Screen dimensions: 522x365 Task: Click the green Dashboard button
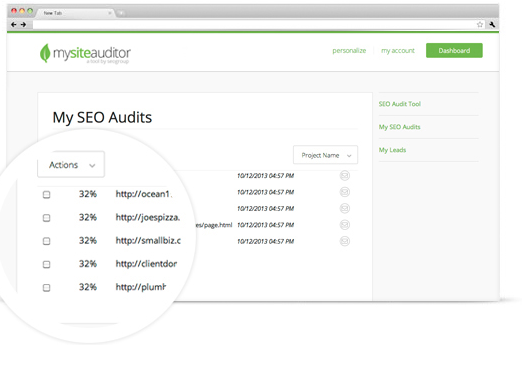click(x=454, y=51)
